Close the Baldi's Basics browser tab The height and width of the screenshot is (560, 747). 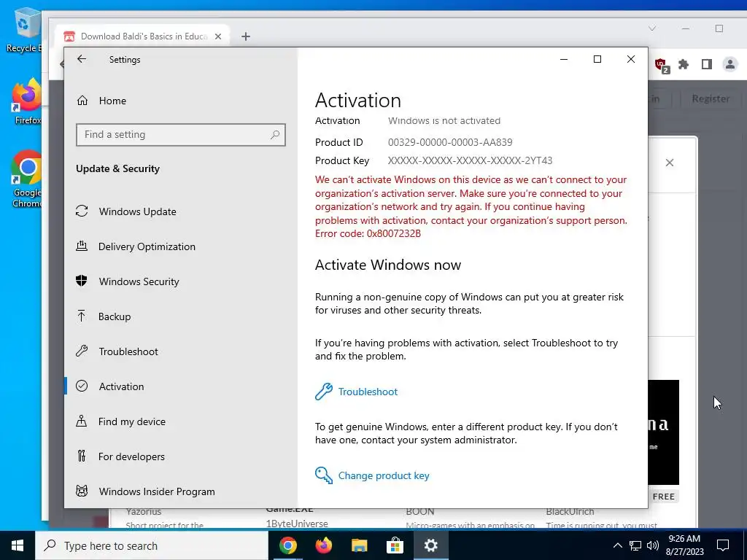(x=217, y=36)
